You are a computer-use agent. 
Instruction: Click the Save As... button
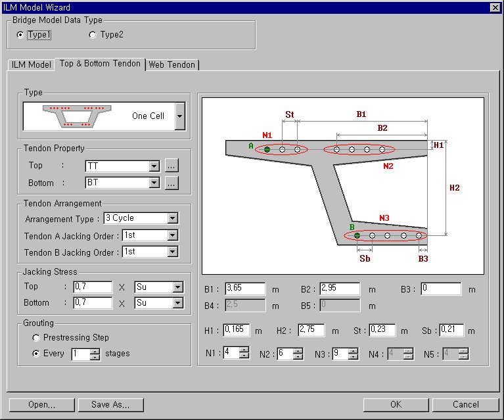110,405
